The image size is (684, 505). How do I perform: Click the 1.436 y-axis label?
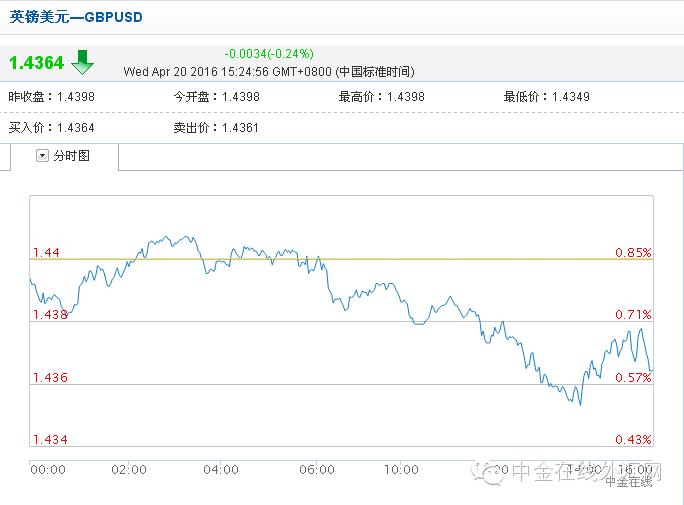coord(51,377)
